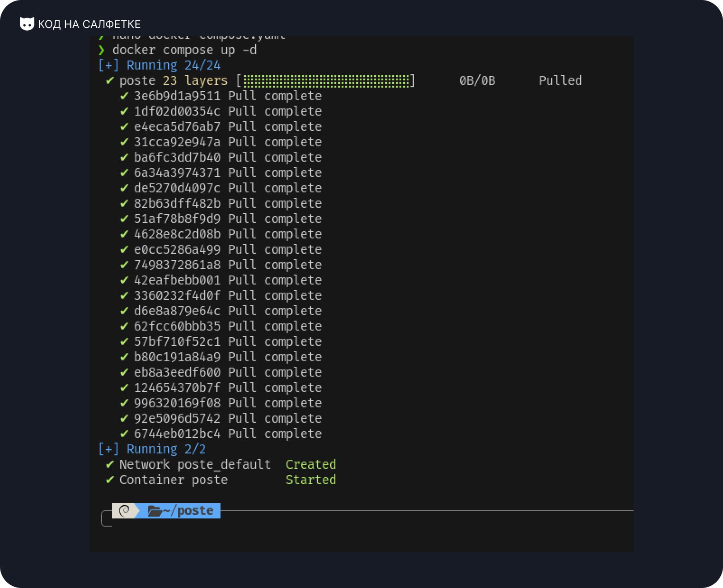Click the layers pull progress bar
This screenshot has height=588, width=723.
pos(326,81)
